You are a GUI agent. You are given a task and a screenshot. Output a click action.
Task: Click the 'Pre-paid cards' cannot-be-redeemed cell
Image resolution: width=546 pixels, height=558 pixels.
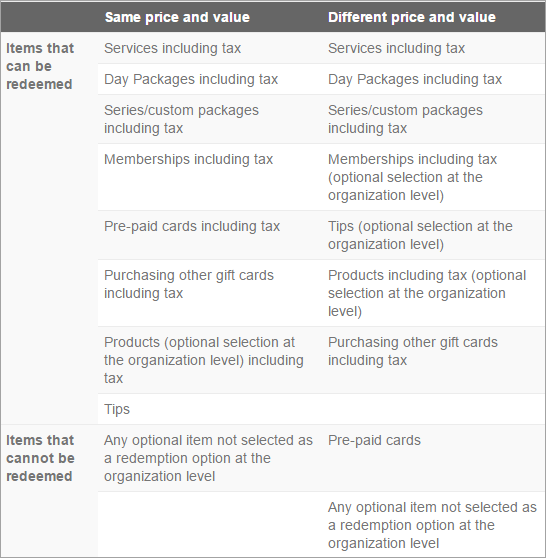374,441
